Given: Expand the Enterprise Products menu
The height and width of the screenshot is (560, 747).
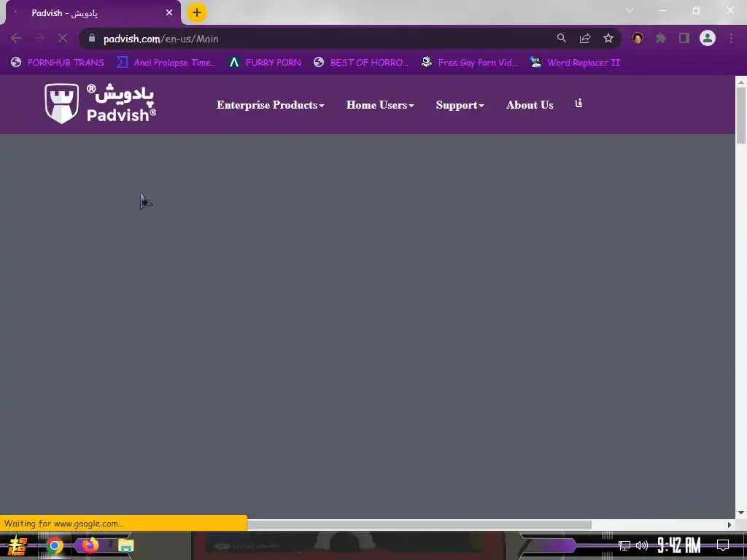Looking at the screenshot, I should [270, 105].
